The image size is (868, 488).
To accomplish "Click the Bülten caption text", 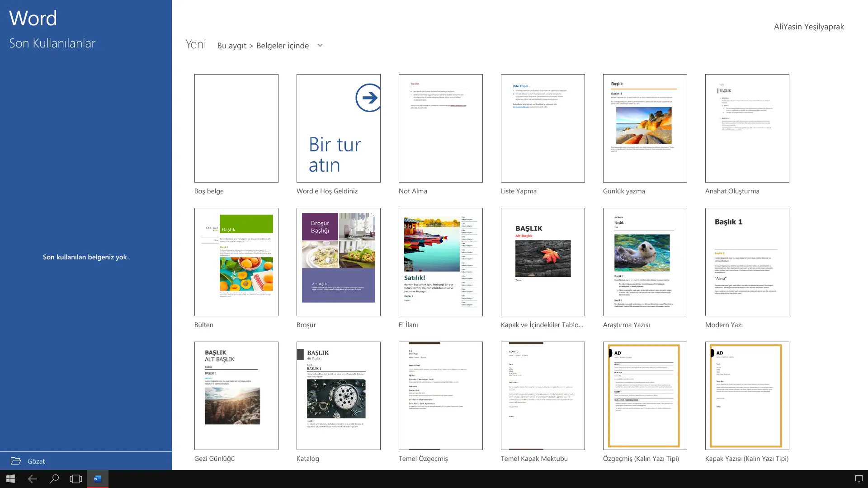I will (204, 325).
